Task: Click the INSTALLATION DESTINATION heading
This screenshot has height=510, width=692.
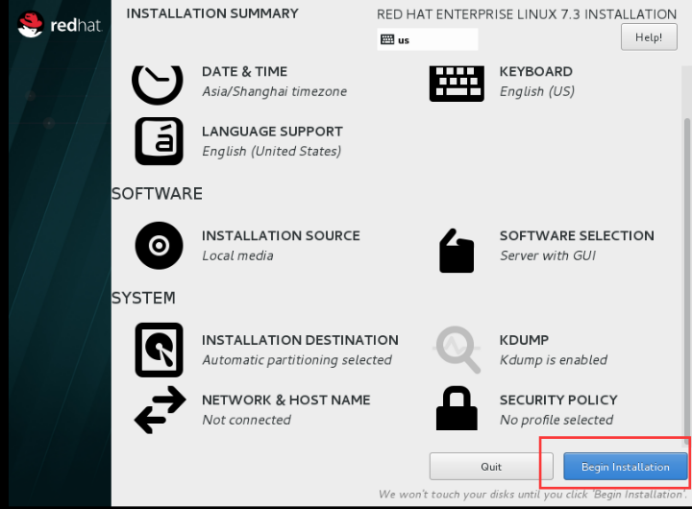Action: pyautogui.click(x=300, y=340)
